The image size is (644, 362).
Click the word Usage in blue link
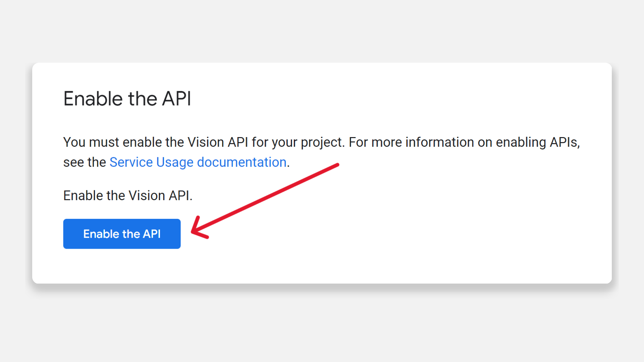(x=175, y=162)
